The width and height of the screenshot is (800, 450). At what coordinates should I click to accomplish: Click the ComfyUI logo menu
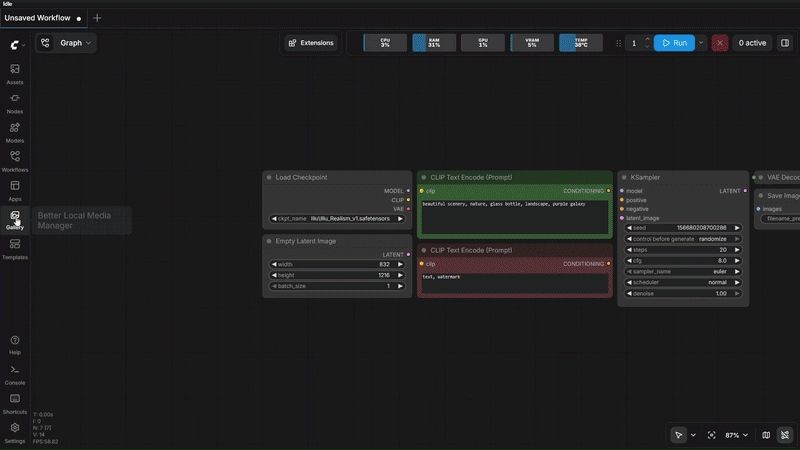pyautogui.click(x=14, y=45)
